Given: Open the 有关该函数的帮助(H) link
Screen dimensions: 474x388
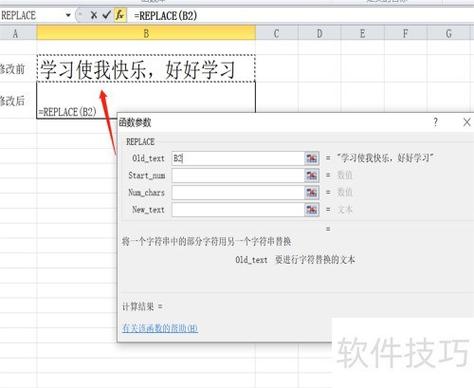Looking at the screenshot, I should point(160,328).
